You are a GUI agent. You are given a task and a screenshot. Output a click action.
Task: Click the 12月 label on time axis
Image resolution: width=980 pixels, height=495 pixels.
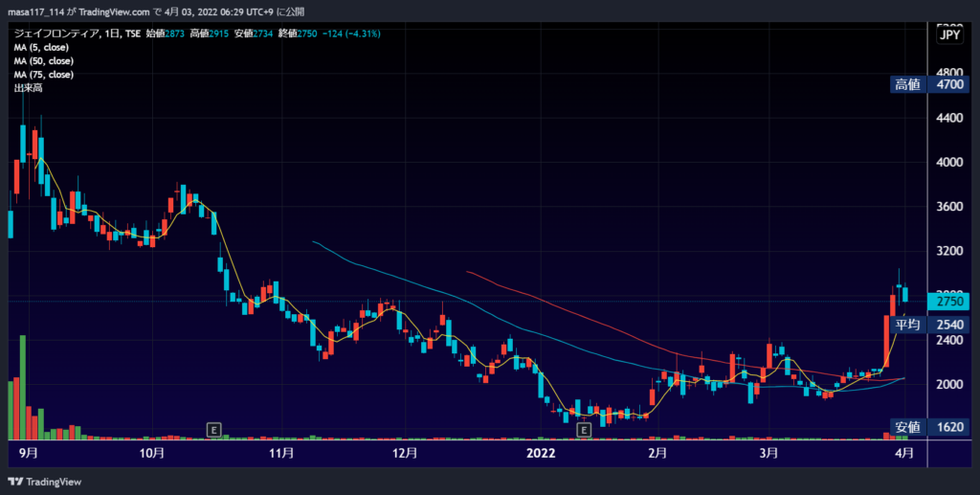click(x=405, y=453)
